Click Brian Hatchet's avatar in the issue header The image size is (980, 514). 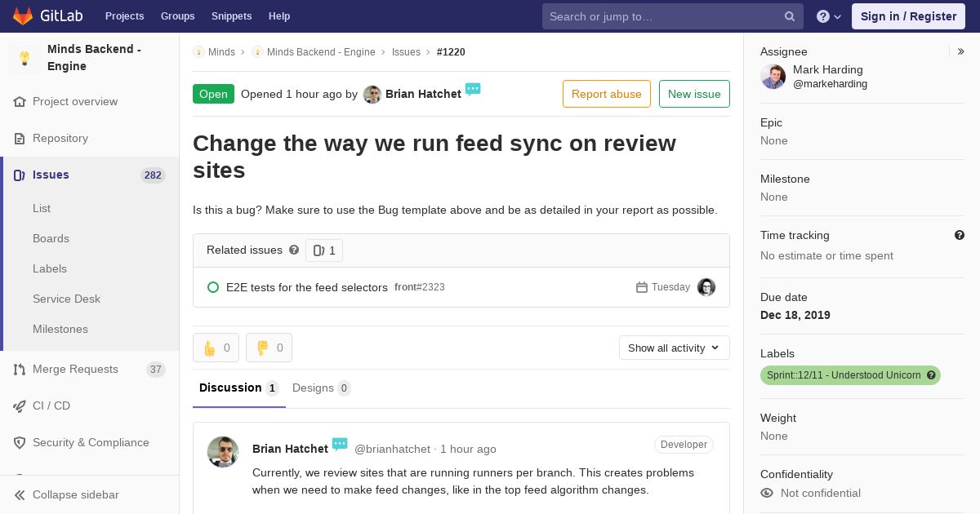click(x=372, y=95)
